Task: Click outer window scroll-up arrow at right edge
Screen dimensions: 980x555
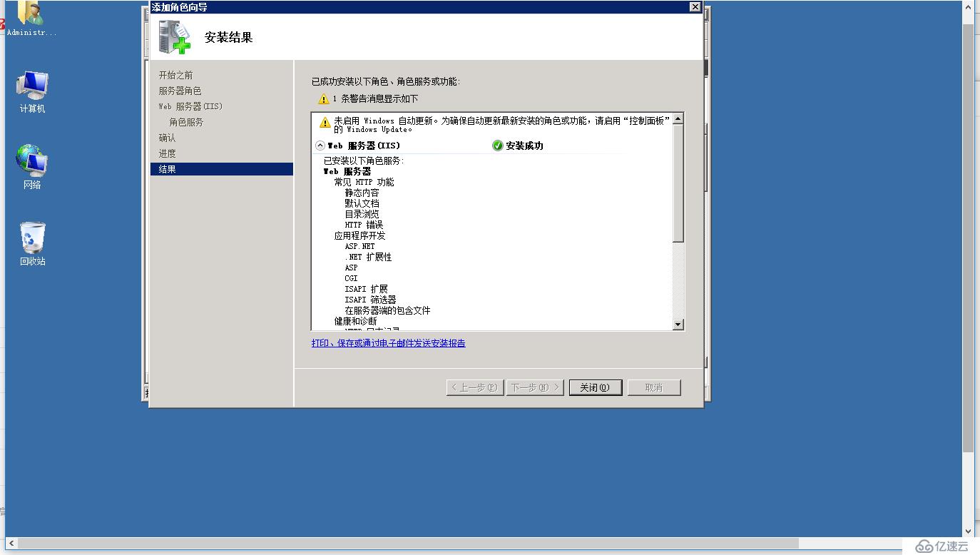Action: point(969,6)
